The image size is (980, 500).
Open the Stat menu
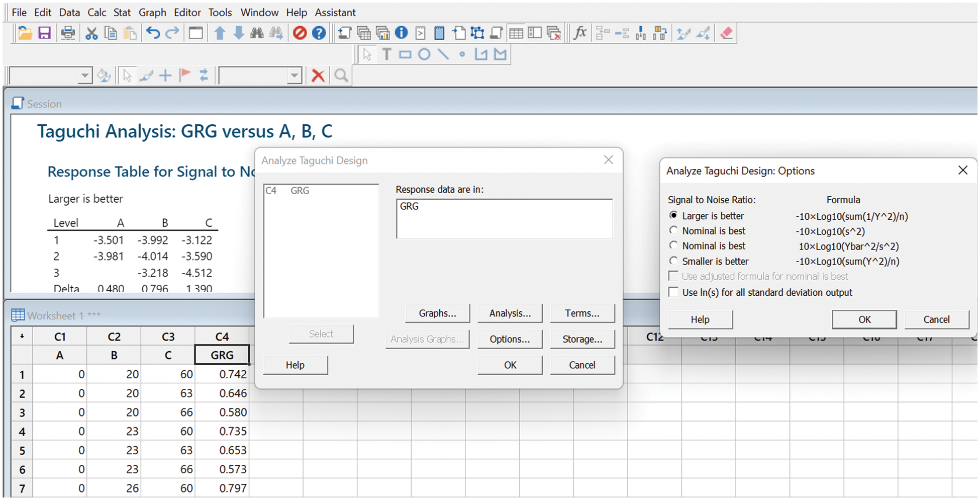pyautogui.click(x=122, y=12)
